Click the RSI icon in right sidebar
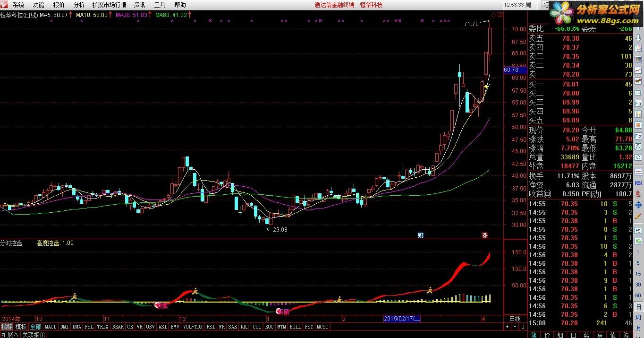The width and height of the screenshot is (644, 338). tap(638, 182)
